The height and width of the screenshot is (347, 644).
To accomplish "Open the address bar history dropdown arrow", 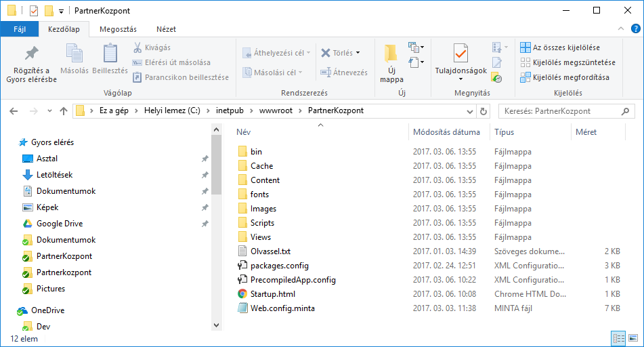I will coord(471,111).
